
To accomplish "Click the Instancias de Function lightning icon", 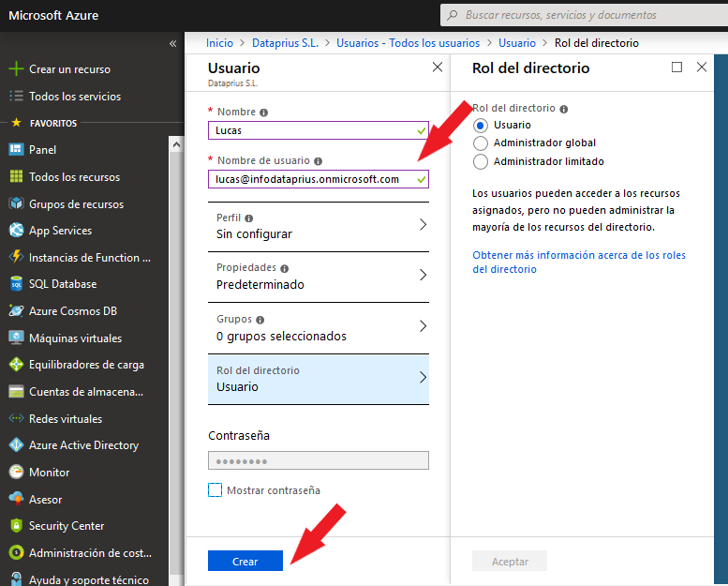I will point(16,257).
